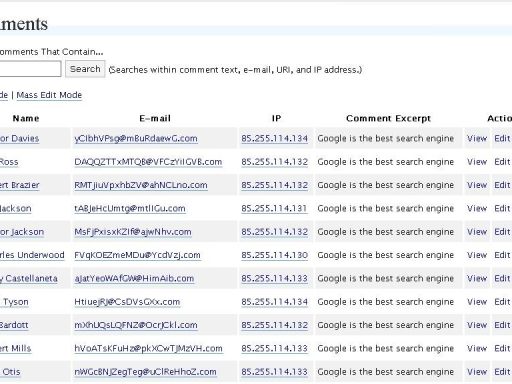Click the E-mail column header

click(155, 118)
